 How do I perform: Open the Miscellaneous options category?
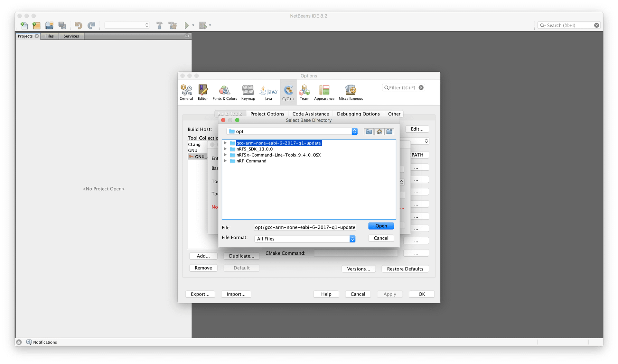point(351,93)
